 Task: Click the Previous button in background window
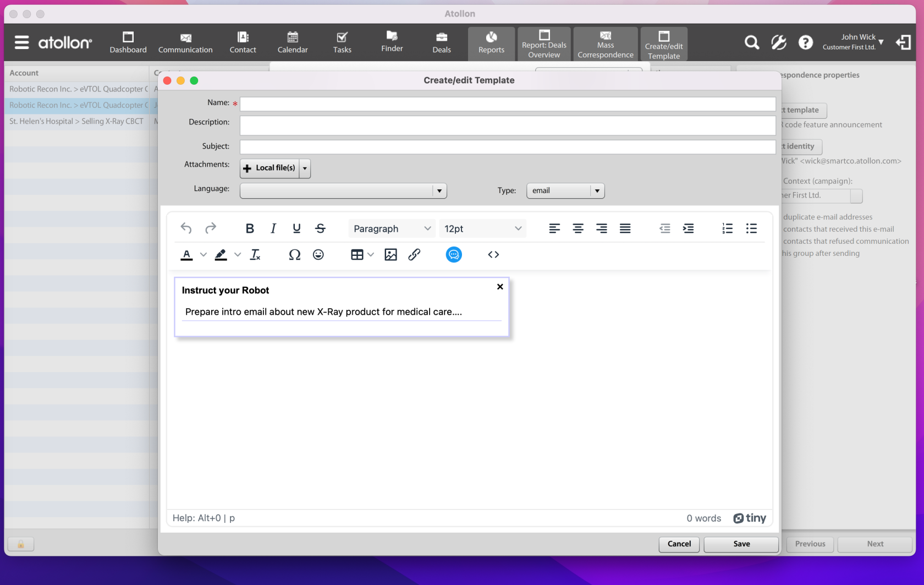[810, 544]
